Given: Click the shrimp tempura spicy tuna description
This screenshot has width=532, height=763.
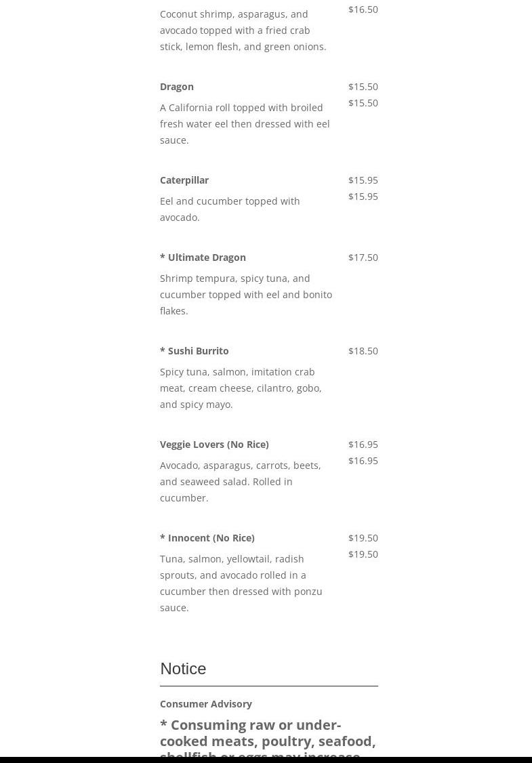Looking at the screenshot, I should coord(245,294).
